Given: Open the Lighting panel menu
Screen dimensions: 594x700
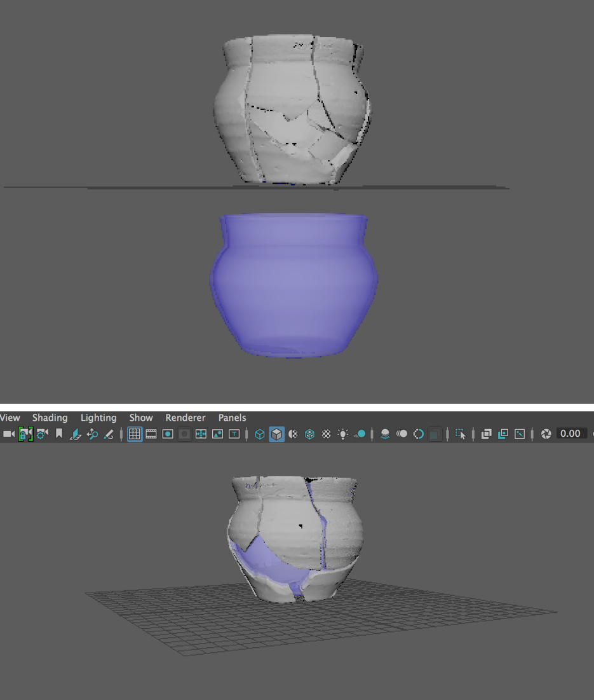Looking at the screenshot, I should (x=98, y=418).
